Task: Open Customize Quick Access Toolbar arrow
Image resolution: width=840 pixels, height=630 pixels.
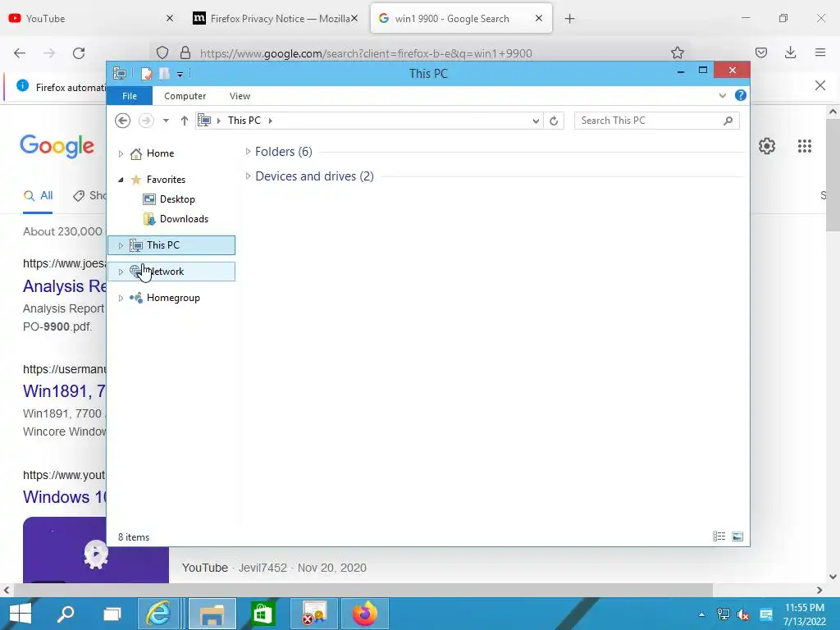Action: 180,75
